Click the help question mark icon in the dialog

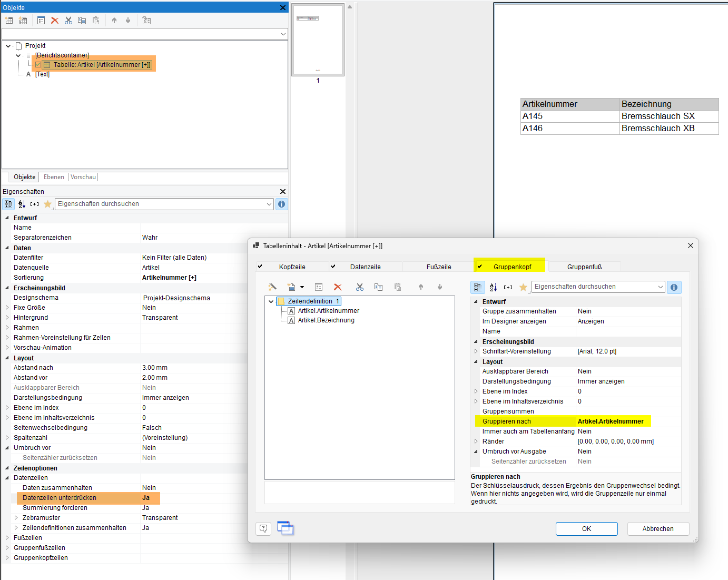point(263,528)
